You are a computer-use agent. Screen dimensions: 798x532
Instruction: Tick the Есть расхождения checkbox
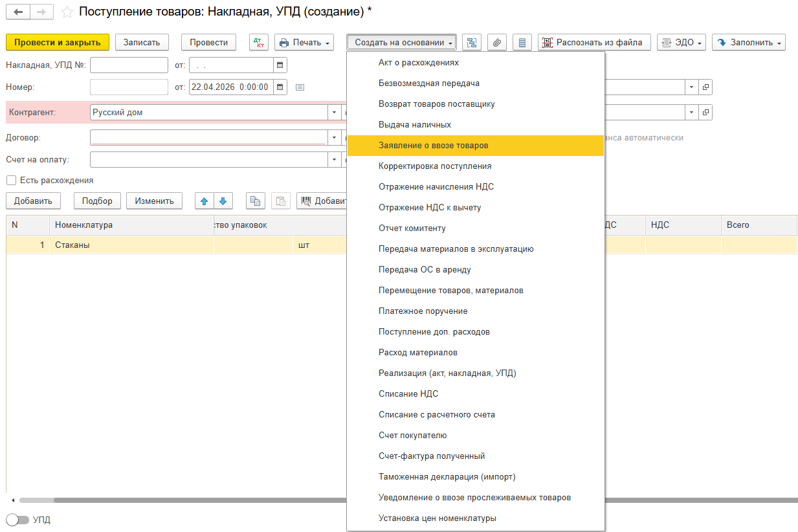[x=11, y=181]
